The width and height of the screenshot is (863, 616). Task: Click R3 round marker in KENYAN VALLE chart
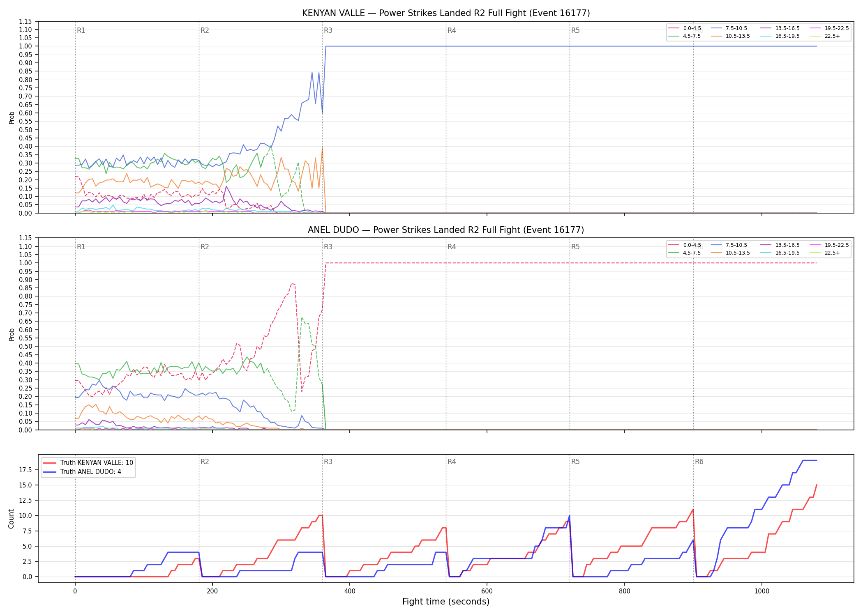tap(328, 30)
